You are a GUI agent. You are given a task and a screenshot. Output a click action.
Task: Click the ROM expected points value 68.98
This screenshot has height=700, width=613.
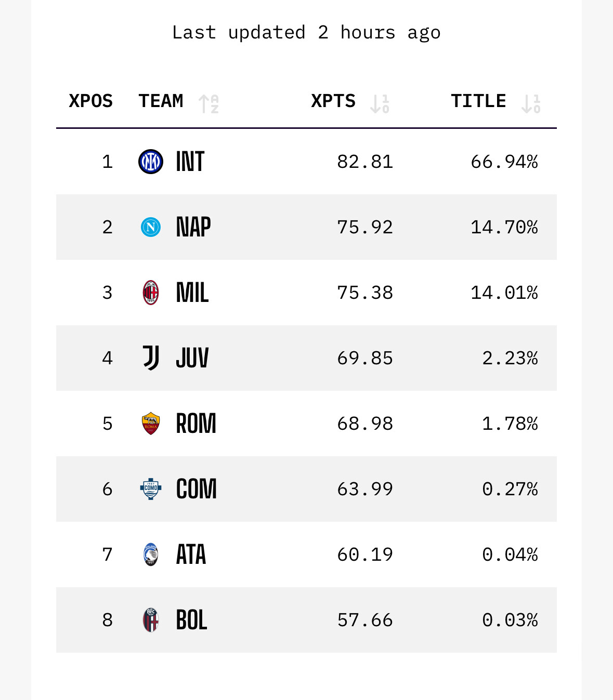click(365, 424)
